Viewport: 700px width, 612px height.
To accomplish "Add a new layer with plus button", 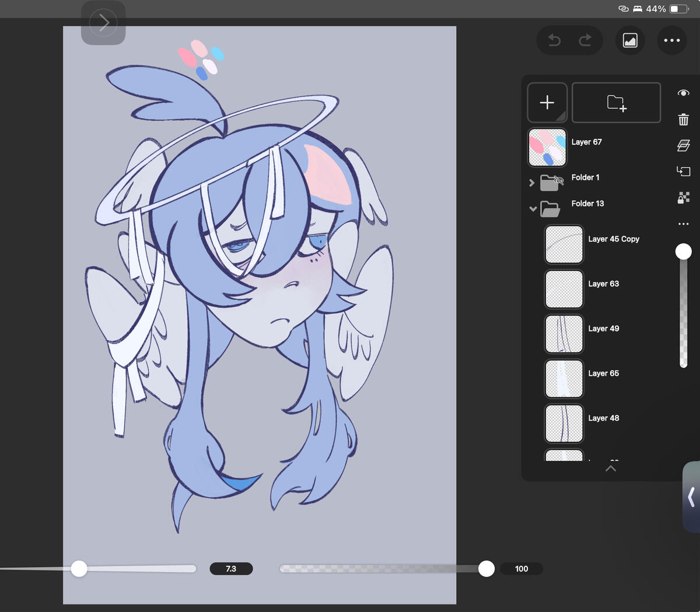I will click(547, 103).
